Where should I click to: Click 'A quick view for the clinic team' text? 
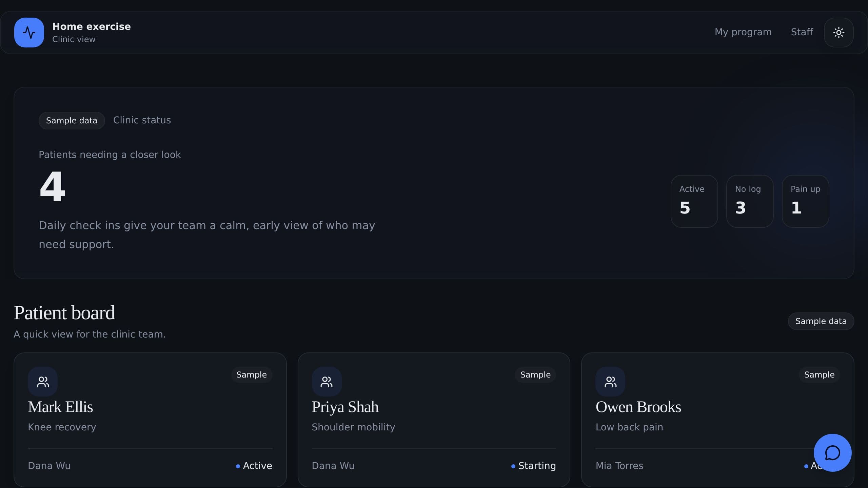[x=90, y=334]
